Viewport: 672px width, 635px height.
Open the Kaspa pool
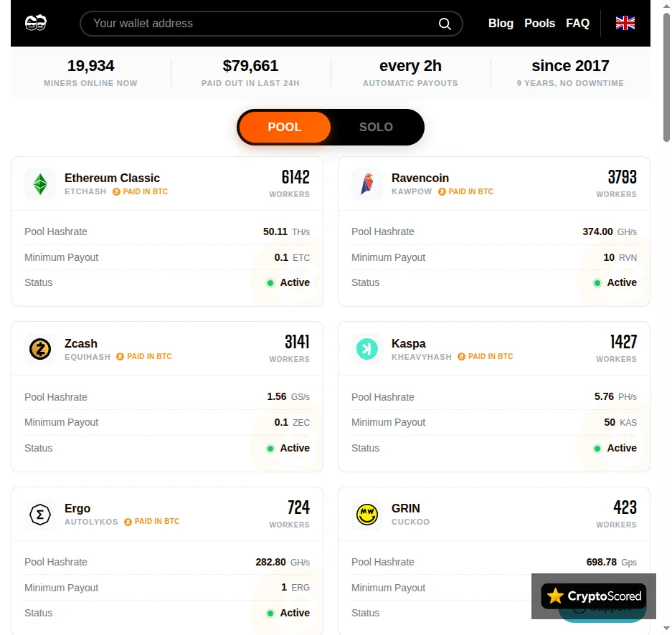point(493,396)
